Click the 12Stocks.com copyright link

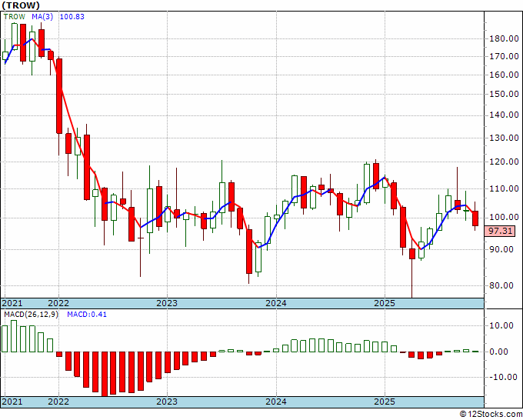pos(491,415)
